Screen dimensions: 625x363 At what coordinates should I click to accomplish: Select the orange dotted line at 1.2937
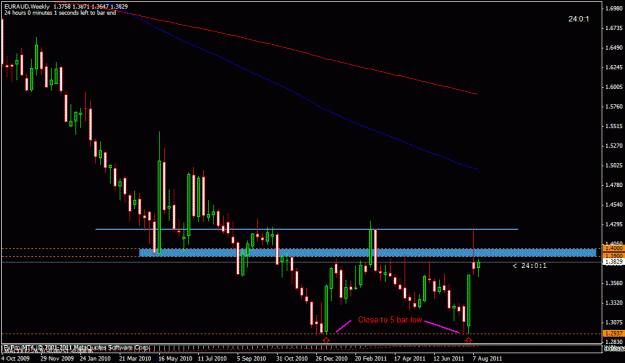(302, 334)
